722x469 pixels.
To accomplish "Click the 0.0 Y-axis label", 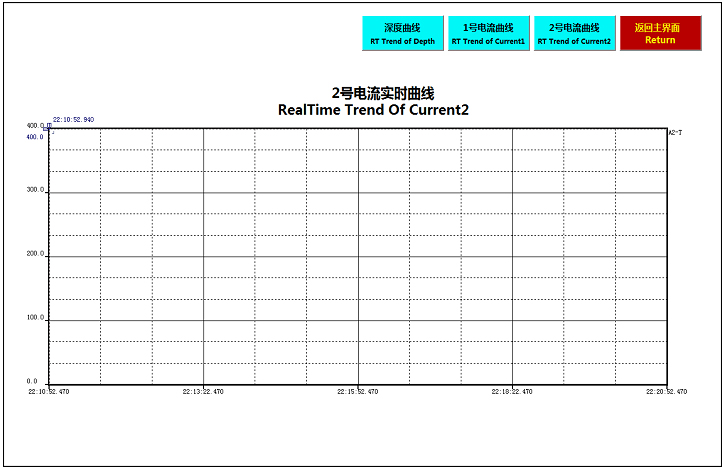I will (32, 381).
